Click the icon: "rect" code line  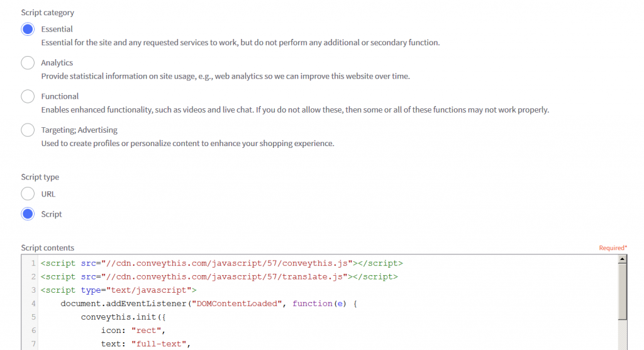[x=133, y=330]
